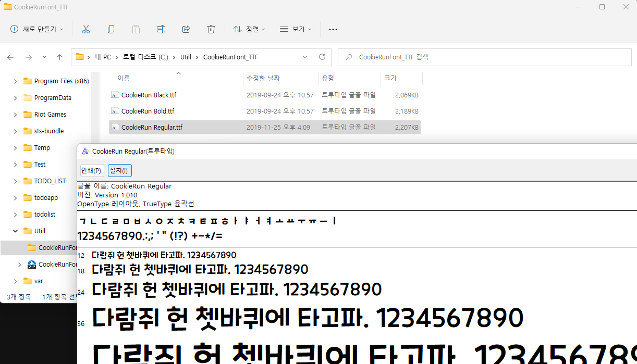The width and height of the screenshot is (637, 364).
Task: Go back with the left arrow
Action: pos(10,57)
